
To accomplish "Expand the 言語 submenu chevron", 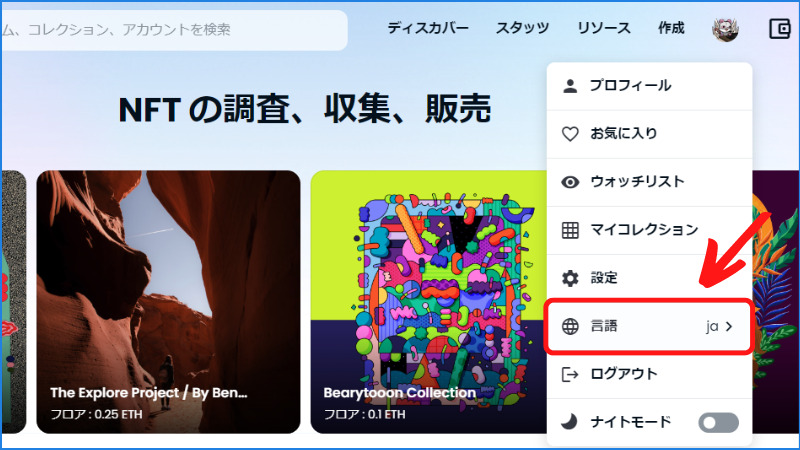I will coord(729,326).
